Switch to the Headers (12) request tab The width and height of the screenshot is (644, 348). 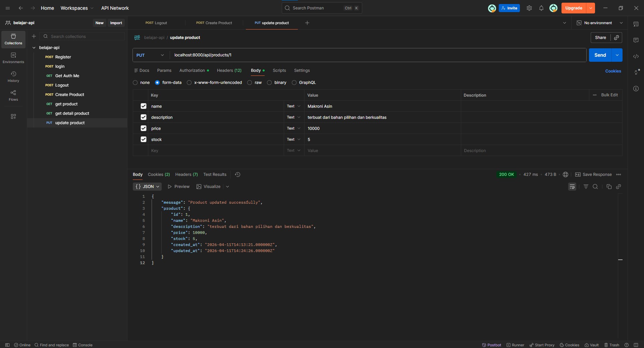click(229, 70)
